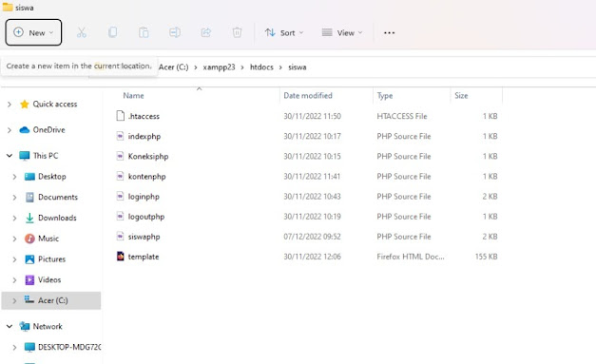This screenshot has width=596, height=364.
Task: Select This PC in navigation pane
Action: point(46,156)
